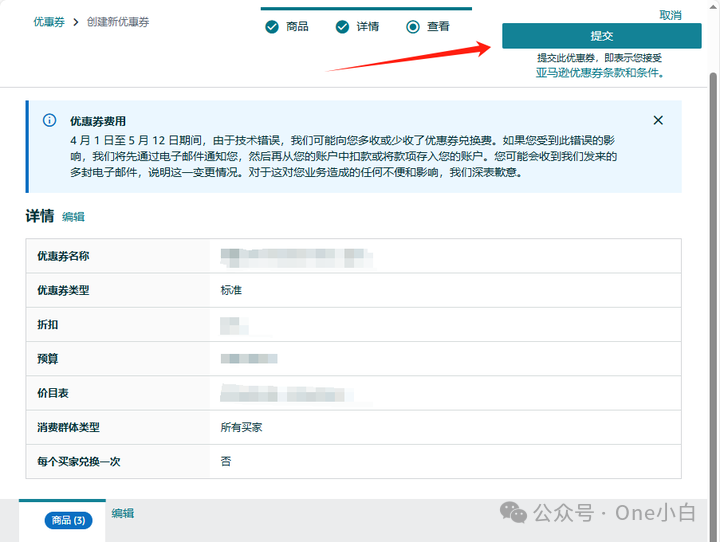Click the WeChat icon beside 公众号 watermark
Screen dimensions: 720x542
point(514,512)
